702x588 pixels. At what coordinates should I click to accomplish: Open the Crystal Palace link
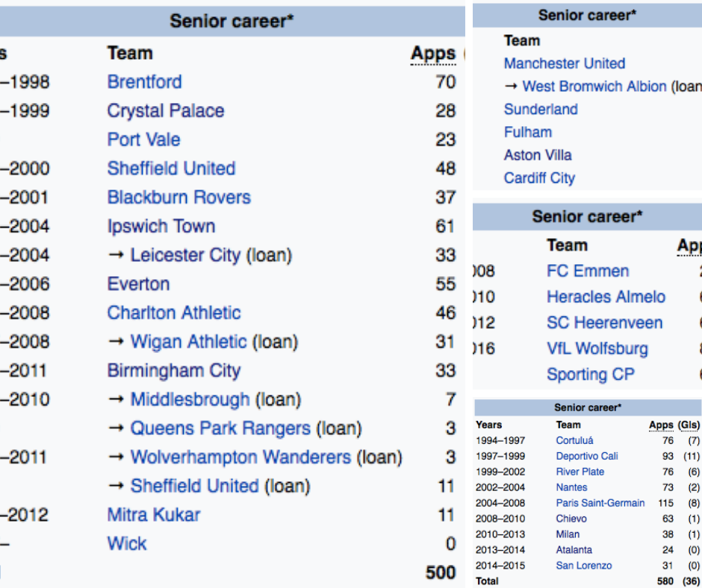[166, 111]
